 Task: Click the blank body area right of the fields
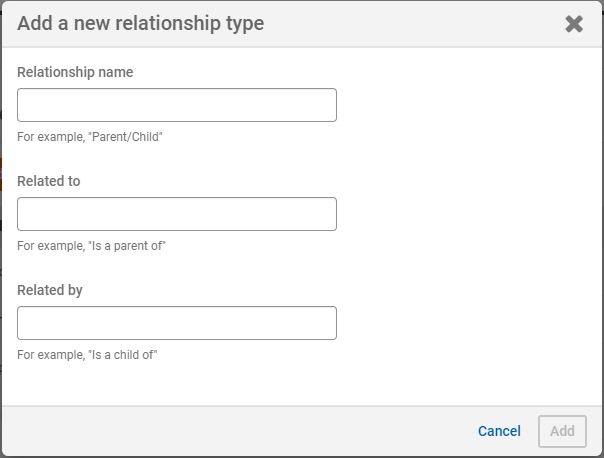470,220
